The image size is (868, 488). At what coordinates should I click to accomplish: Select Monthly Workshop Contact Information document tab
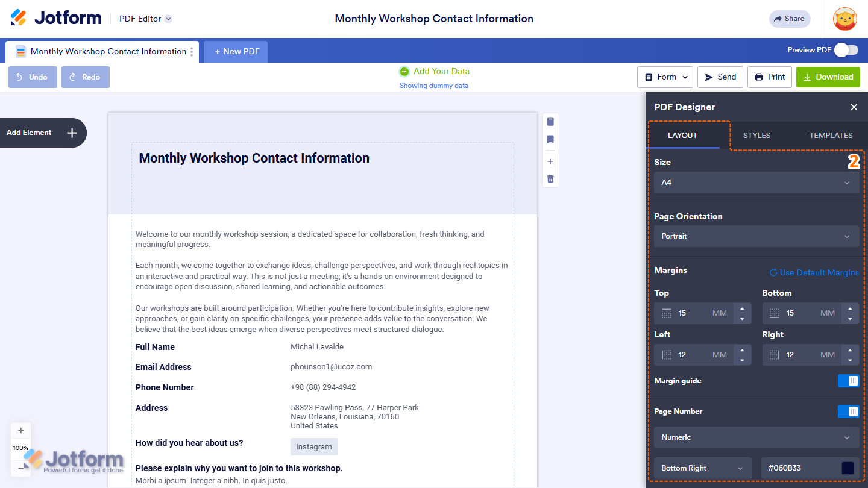point(101,51)
